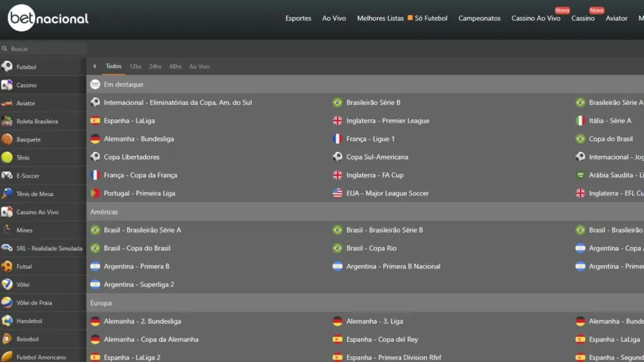
Task: Open Cassino in top navigation
Action: [583, 18]
